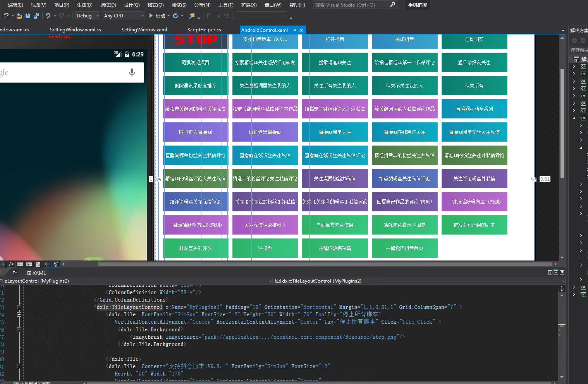The height and width of the screenshot is (384, 588).
Task: Click the left margin chain link icon
Action: pyautogui.click(x=158, y=179)
